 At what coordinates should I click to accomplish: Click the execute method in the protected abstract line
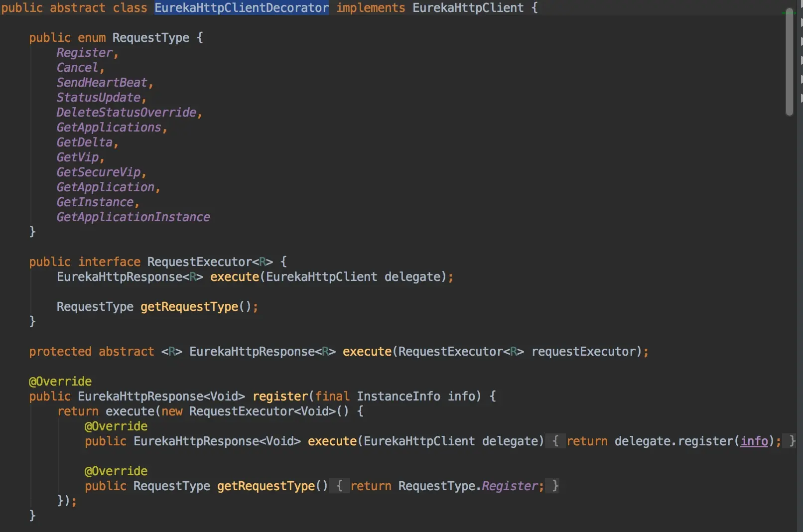click(x=367, y=352)
